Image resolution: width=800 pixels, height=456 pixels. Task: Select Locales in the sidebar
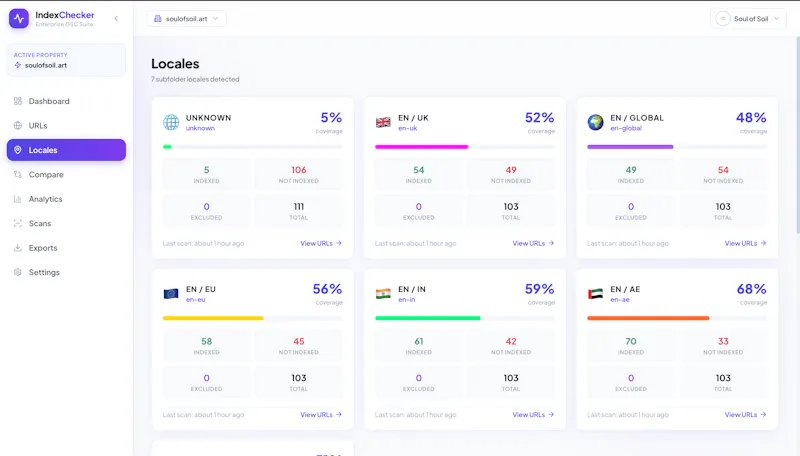pyautogui.click(x=66, y=150)
